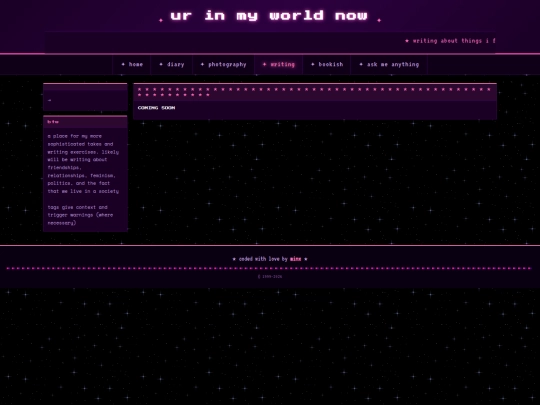The image size is (540, 405).
Task: Click the 'tags give context' sidebar paragraph
Action: (x=80, y=215)
